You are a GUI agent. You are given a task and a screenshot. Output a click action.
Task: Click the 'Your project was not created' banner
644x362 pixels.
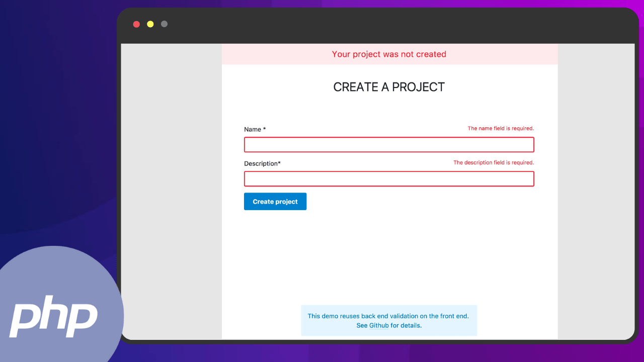[x=389, y=54]
